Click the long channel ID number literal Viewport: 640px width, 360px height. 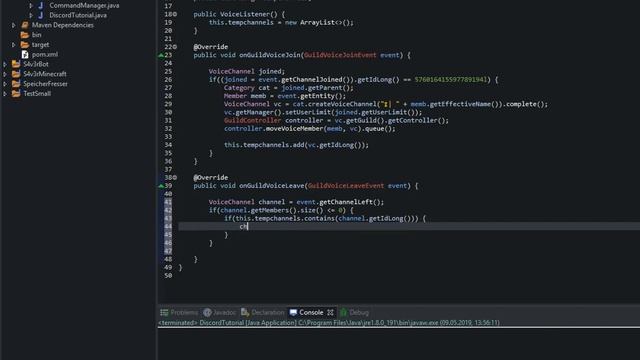[x=451, y=80]
